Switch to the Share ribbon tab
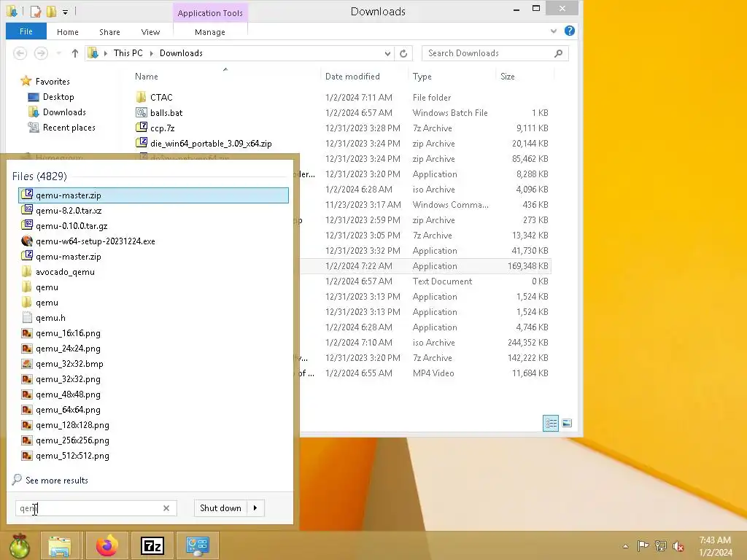 (x=109, y=32)
